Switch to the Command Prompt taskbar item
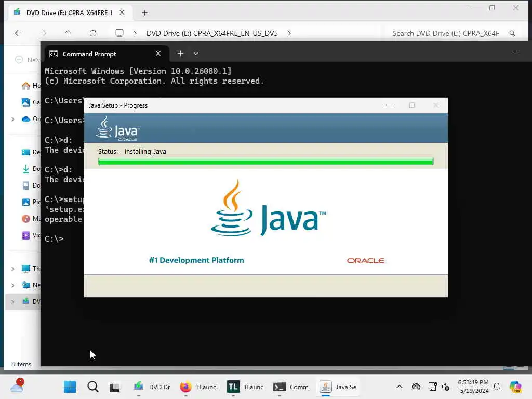 (x=291, y=387)
